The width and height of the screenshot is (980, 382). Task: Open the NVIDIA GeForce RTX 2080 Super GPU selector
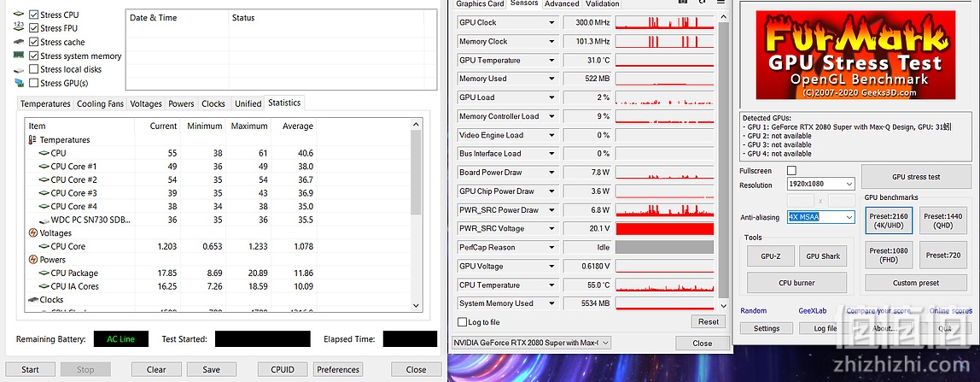531,343
